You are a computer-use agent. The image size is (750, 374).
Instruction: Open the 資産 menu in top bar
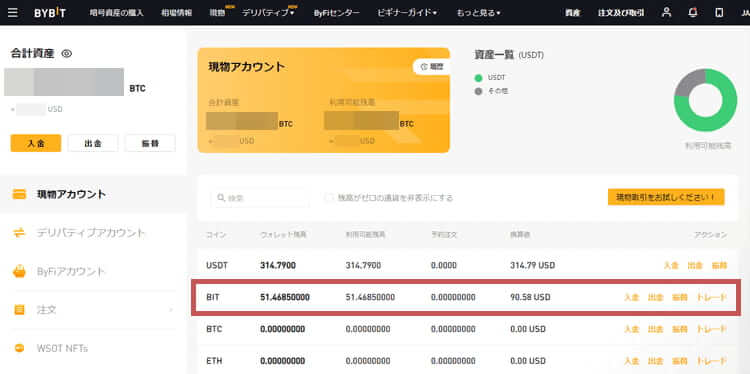[x=572, y=13]
